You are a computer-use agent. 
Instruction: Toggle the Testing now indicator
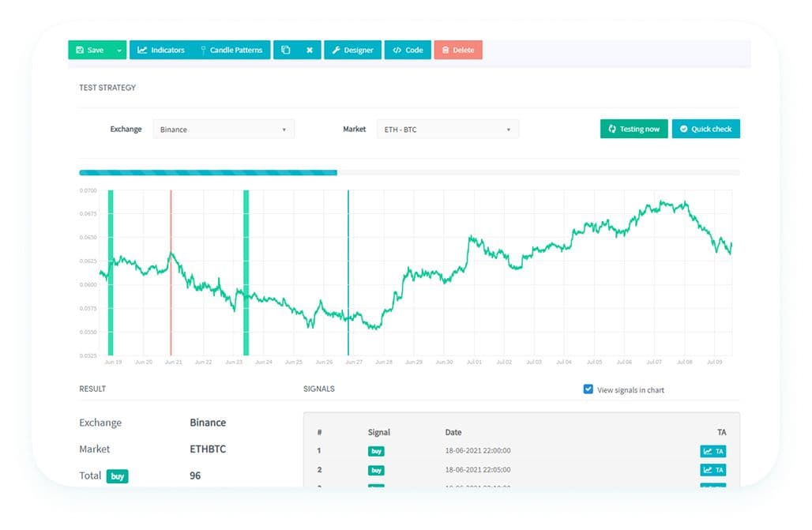(x=633, y=128)
